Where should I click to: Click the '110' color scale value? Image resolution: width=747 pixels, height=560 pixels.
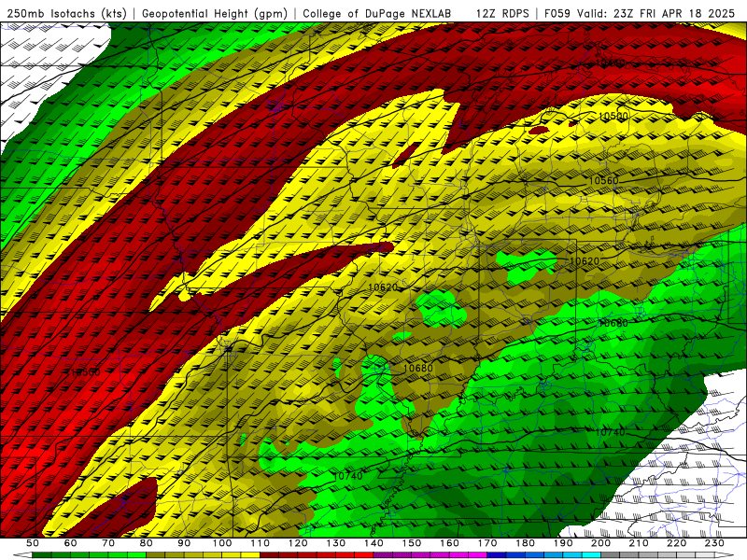[x=260, y=543]
